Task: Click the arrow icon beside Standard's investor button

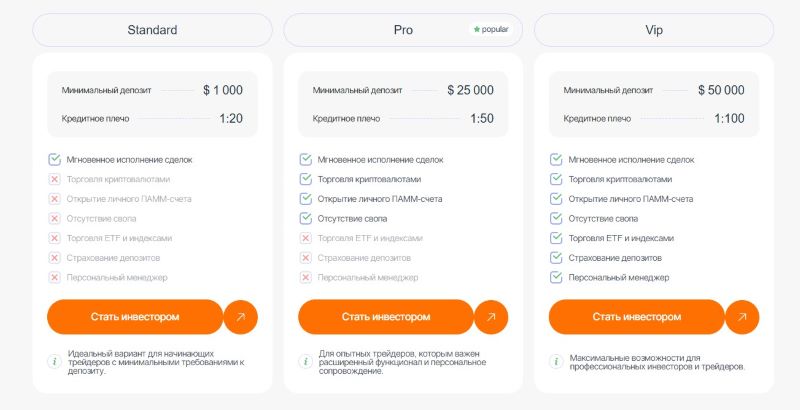Action: click(x=240, y=317)
